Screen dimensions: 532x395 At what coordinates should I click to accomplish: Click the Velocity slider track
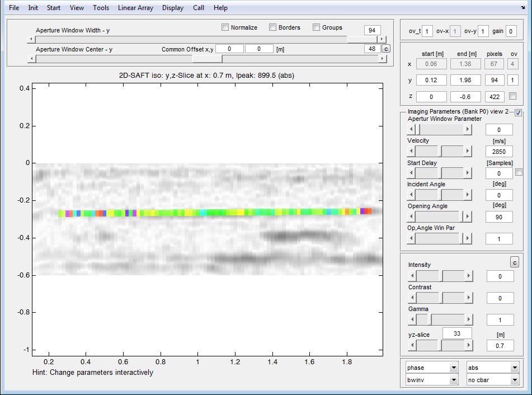pos(439,151)
